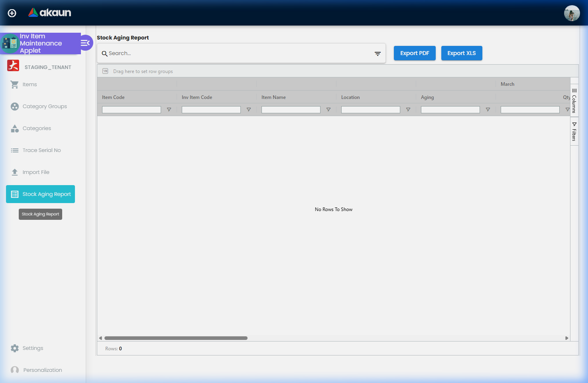Open Items in the sidebar
Screen dimensions: 588x383
[x=29, y=85]
